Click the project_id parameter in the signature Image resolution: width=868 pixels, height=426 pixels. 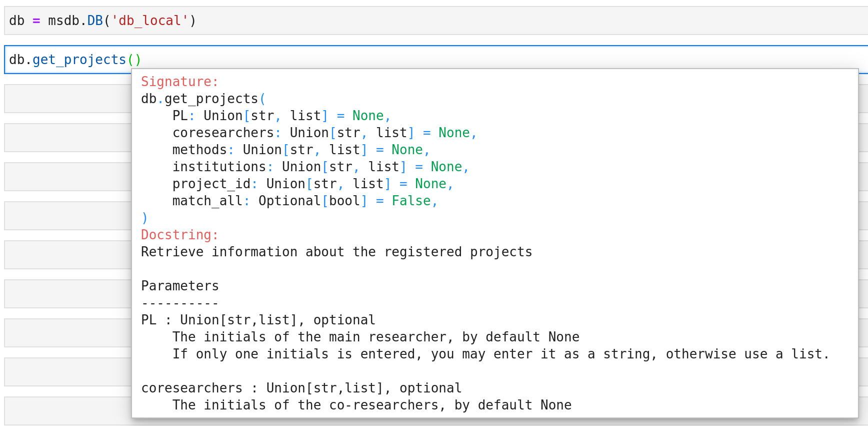coord(211,184)
